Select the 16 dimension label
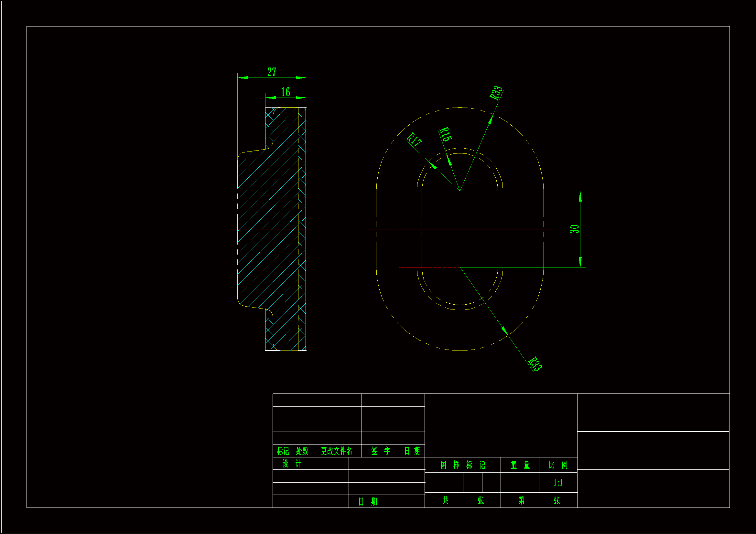The height and width of the screenshot is (534, 756). 285,92
